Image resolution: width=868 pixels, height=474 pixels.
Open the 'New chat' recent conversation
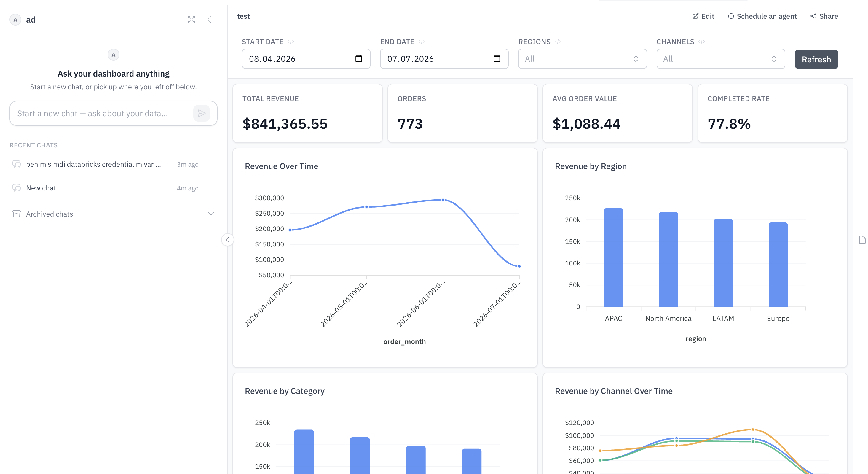(x=113, y=188)
